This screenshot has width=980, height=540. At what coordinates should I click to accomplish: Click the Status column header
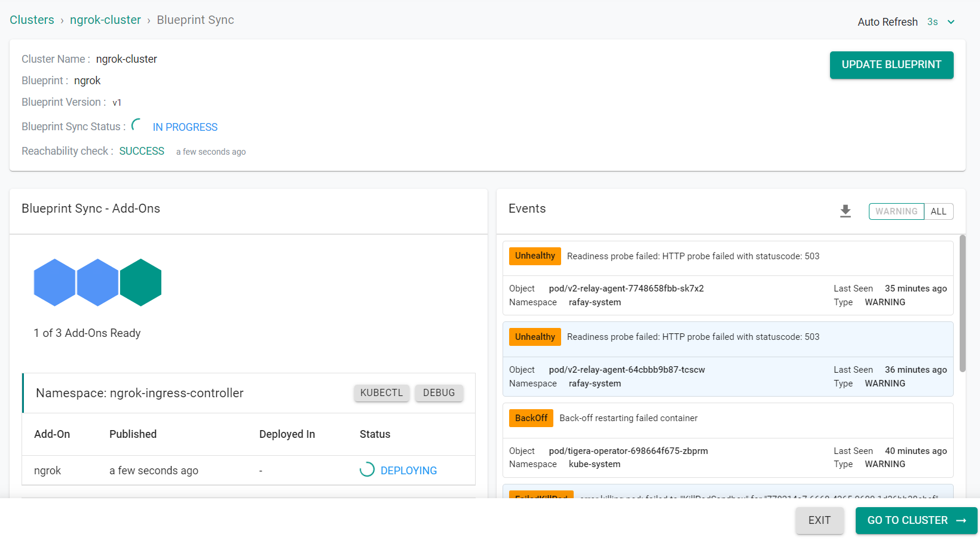click(x=375, y=434)
